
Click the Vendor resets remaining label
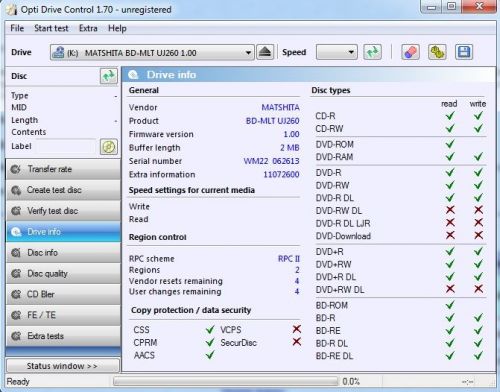176,281
